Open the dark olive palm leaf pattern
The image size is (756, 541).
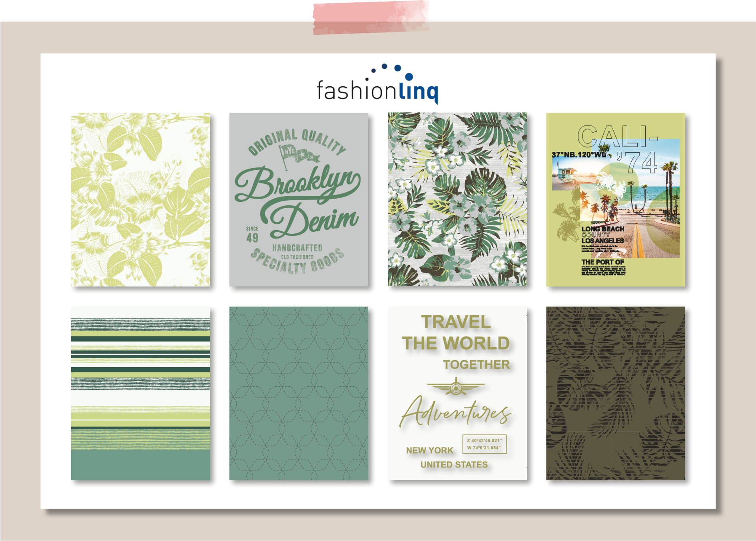coord(615,393)
